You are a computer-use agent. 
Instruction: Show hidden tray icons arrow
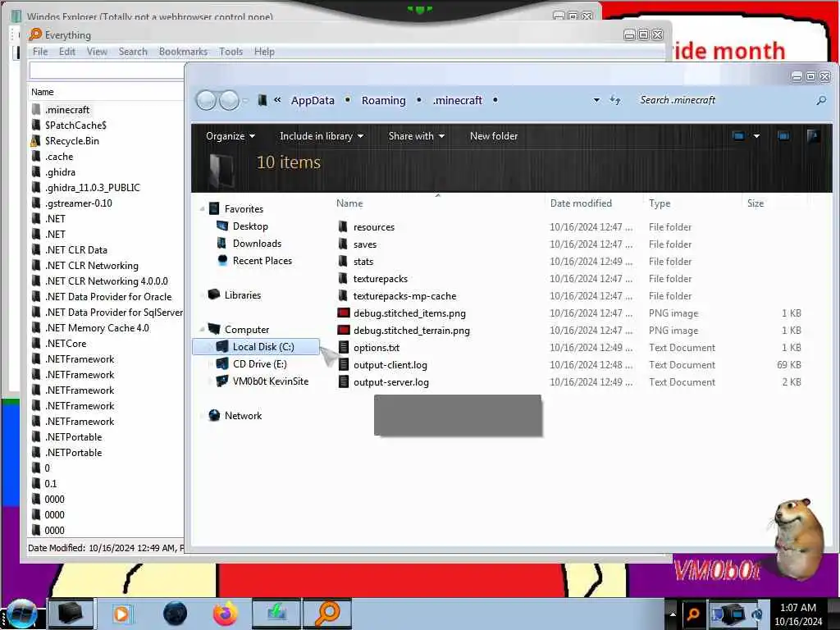pyautogui.click(x=673, y=614)
